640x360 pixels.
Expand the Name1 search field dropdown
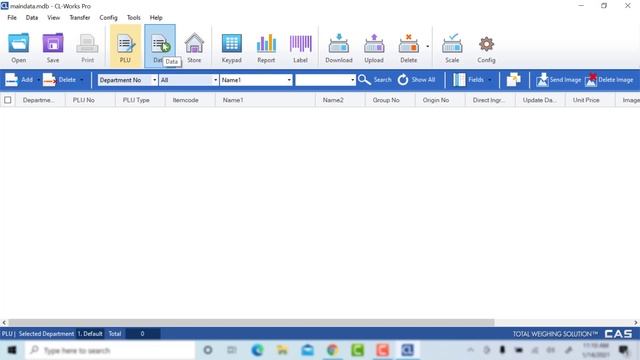point(289,80)
